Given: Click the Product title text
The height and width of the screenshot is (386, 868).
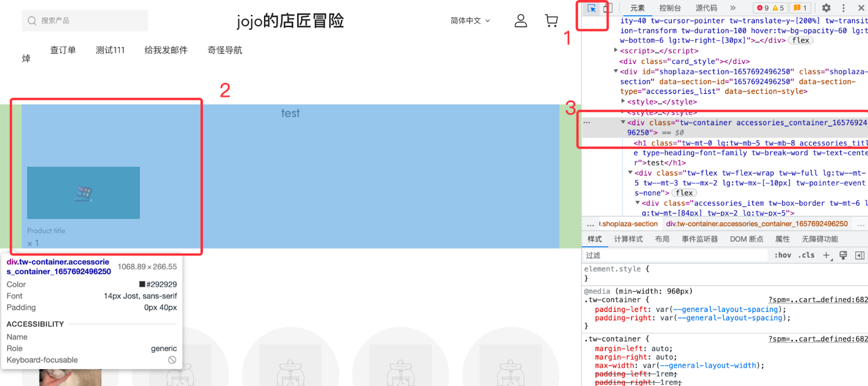Looking at the screenshot, I should [x=46, y=230].
